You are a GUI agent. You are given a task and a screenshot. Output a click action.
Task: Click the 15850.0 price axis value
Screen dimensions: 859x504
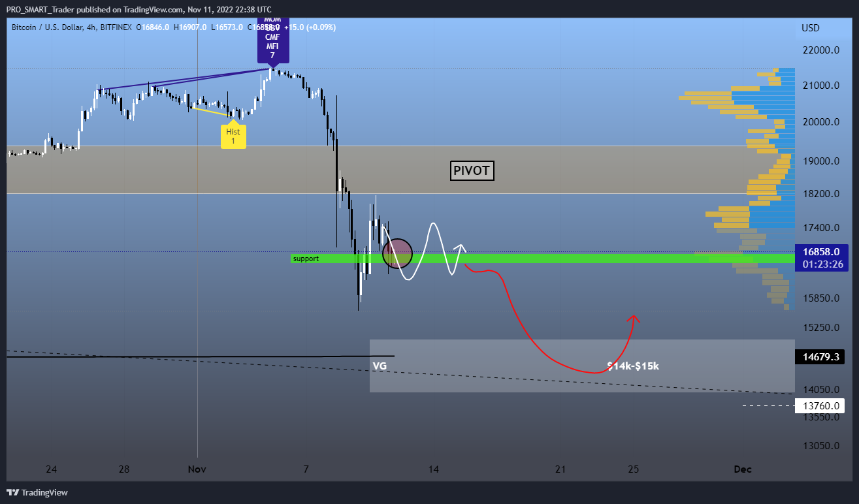point(820,298)
